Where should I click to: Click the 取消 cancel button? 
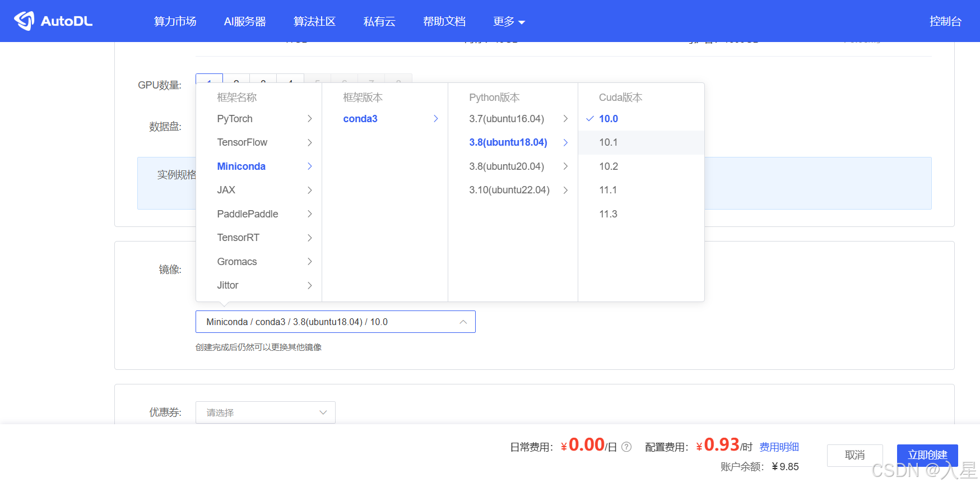[x=855, y=455]
